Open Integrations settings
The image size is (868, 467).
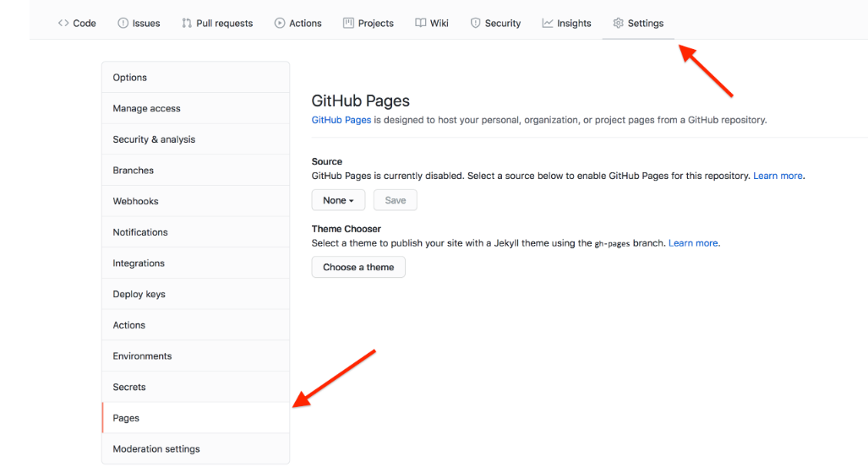click(x=195, y=263)
